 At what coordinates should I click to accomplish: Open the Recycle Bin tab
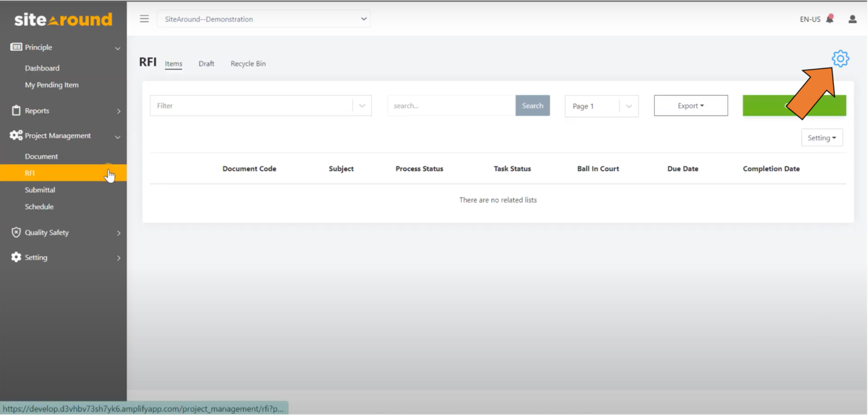[247, 63]
